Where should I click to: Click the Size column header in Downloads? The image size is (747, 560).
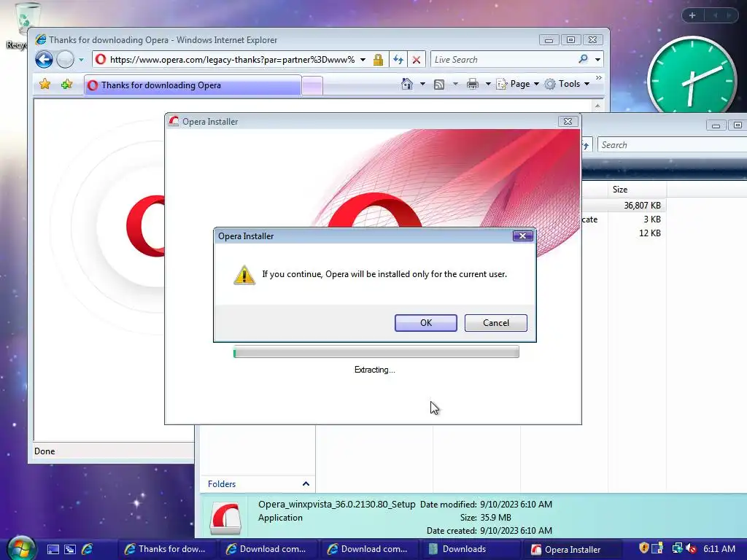tap(638, 190)
